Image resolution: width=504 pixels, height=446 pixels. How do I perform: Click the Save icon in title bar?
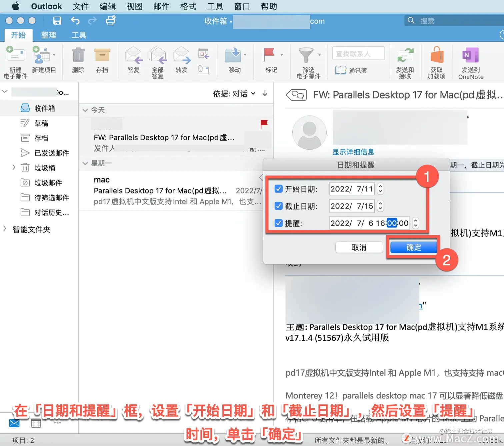[57, 21]
